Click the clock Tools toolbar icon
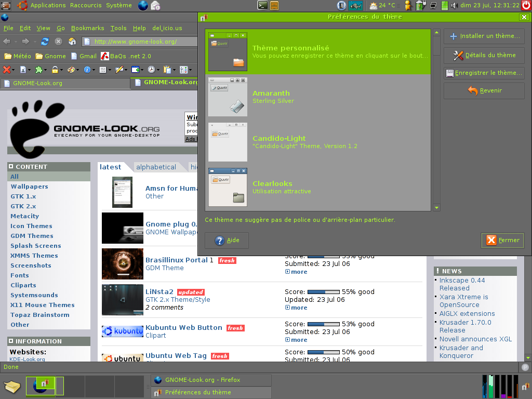 coord(151,70)
